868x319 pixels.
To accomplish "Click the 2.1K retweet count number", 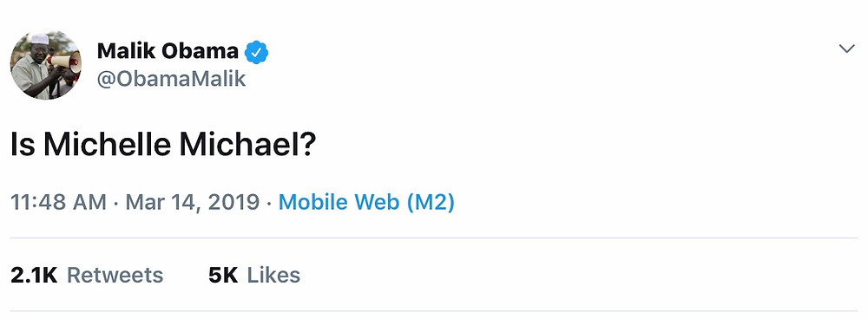I will click(34, 275).
